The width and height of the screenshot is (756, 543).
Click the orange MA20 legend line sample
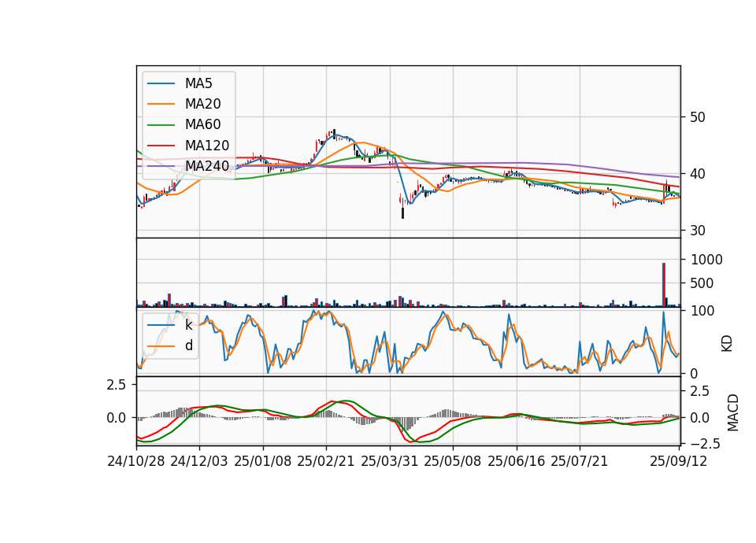pos(161,104)
